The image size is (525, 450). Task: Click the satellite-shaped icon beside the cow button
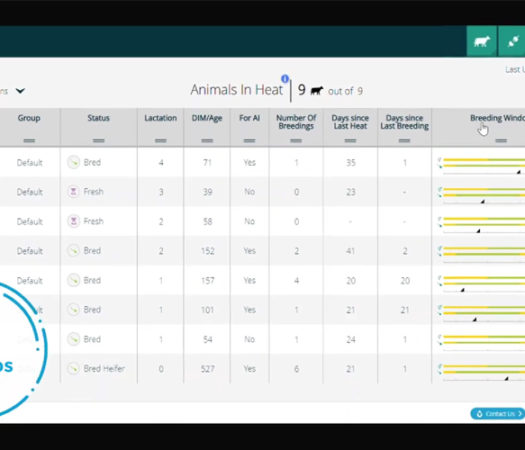tap(512, 42)
